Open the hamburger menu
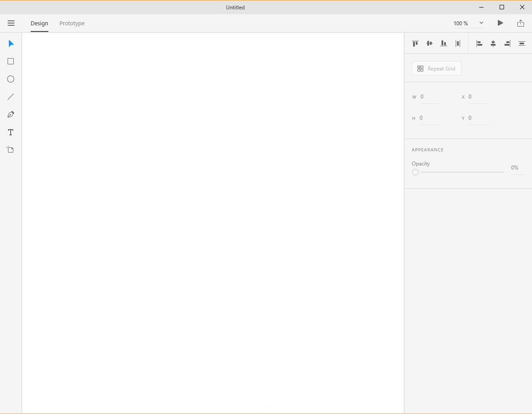Screen dimensions: 532x414 coord(11,23)
